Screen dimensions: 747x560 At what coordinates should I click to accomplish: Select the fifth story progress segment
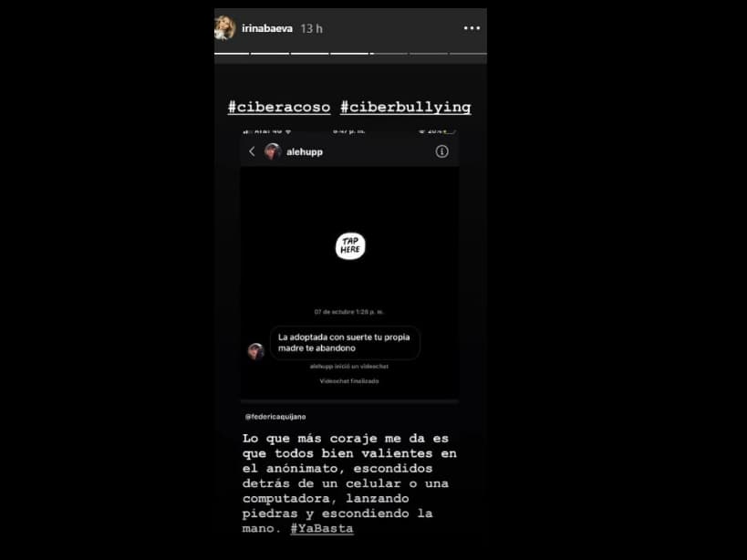point(389,53)
